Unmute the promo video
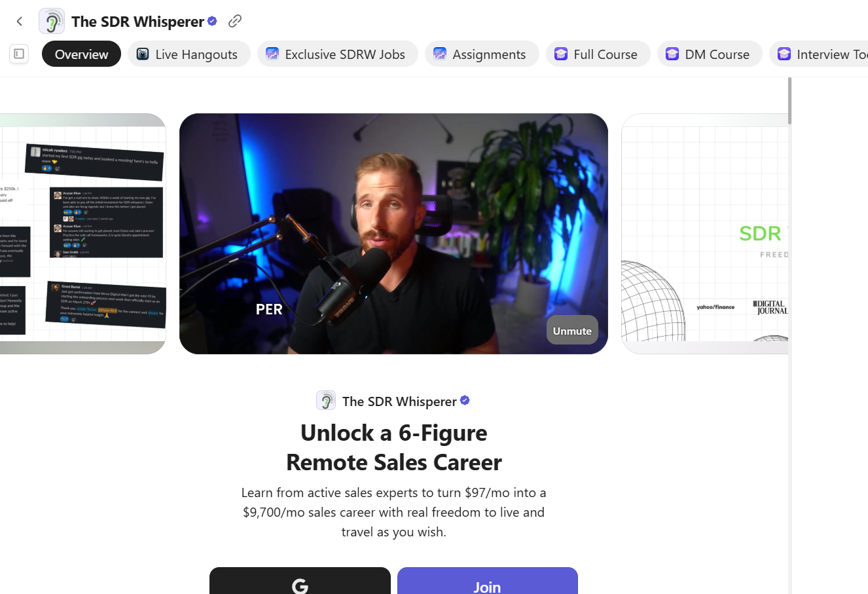Viewport: 868px width, 594px height. (572, 331)
